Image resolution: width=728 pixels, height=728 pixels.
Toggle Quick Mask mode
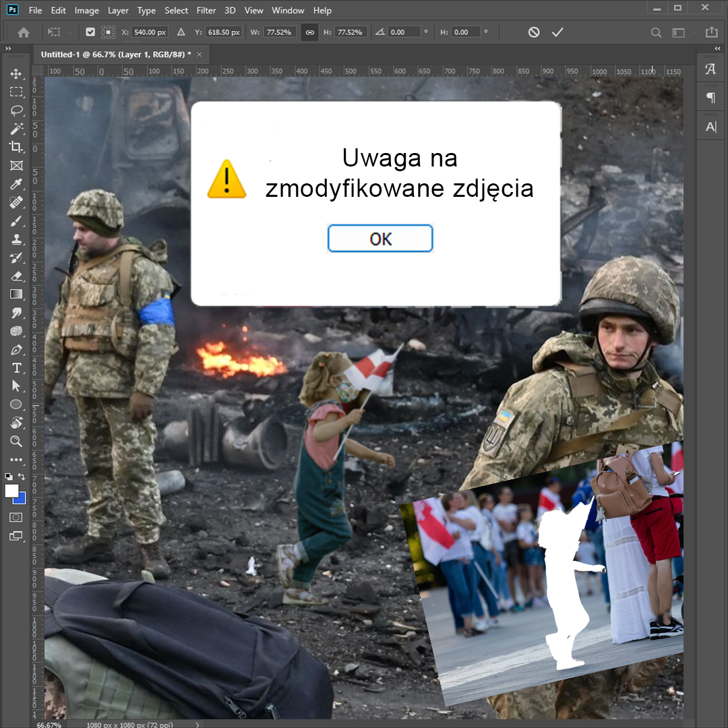click(x=16, y=517)
